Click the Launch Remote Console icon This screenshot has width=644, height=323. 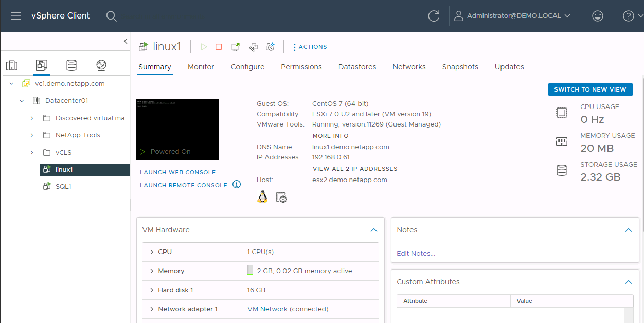click(x=235, y=46)
